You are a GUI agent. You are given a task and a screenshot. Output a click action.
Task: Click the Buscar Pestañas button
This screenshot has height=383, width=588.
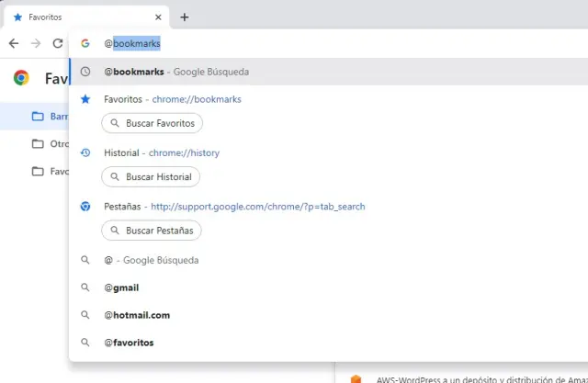152,231
